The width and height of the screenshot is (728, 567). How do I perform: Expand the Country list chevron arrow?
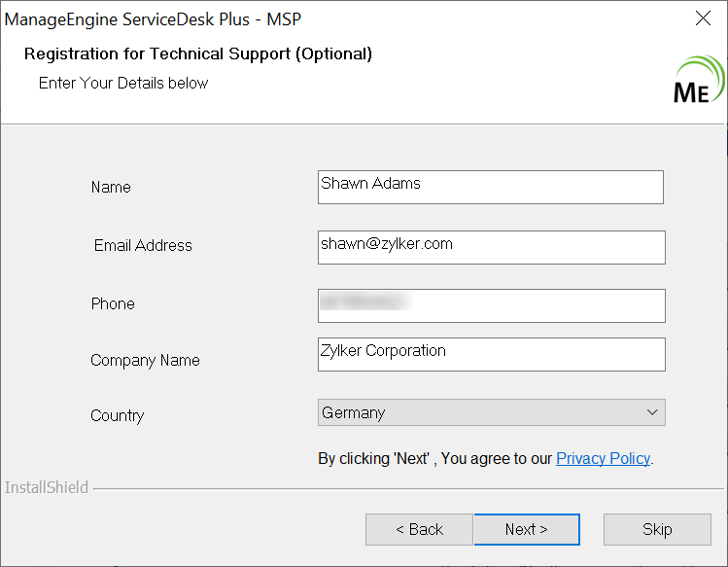point(652,412)
